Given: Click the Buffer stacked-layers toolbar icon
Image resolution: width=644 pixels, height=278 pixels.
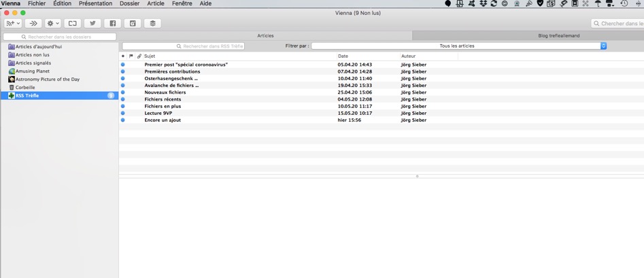Looking at the screenshot, I should tap(152, 23).
